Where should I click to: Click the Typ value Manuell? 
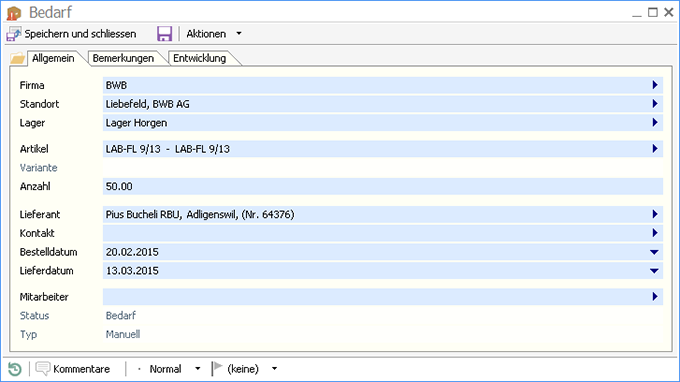tap(123, 334)
